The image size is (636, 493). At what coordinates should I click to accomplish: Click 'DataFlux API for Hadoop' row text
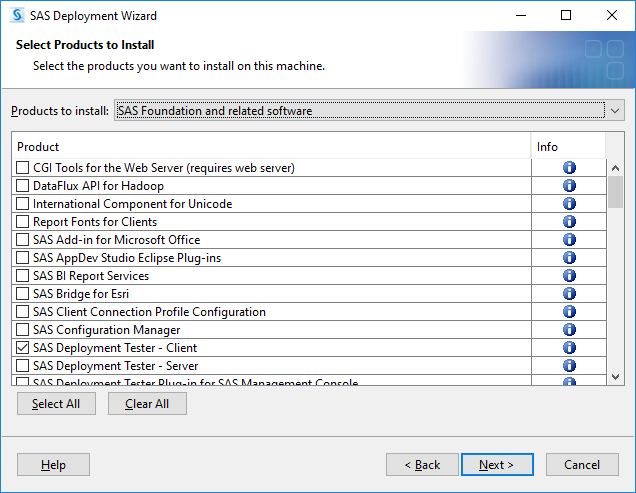pyautogui.click(x=99, y=185)
